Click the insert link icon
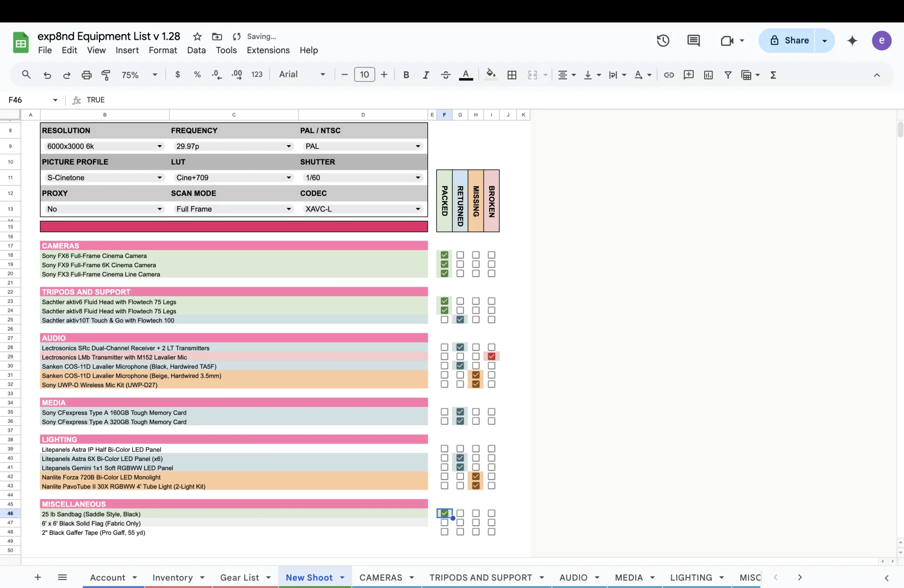Screen dimensions: 904x588 tap(668, 75)
